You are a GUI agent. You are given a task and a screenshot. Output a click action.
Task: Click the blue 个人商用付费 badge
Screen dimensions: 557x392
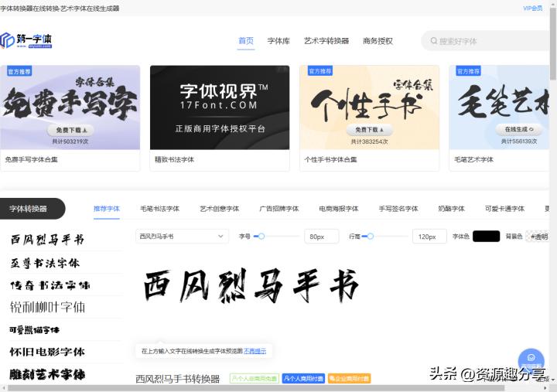(x=303, y=379)
